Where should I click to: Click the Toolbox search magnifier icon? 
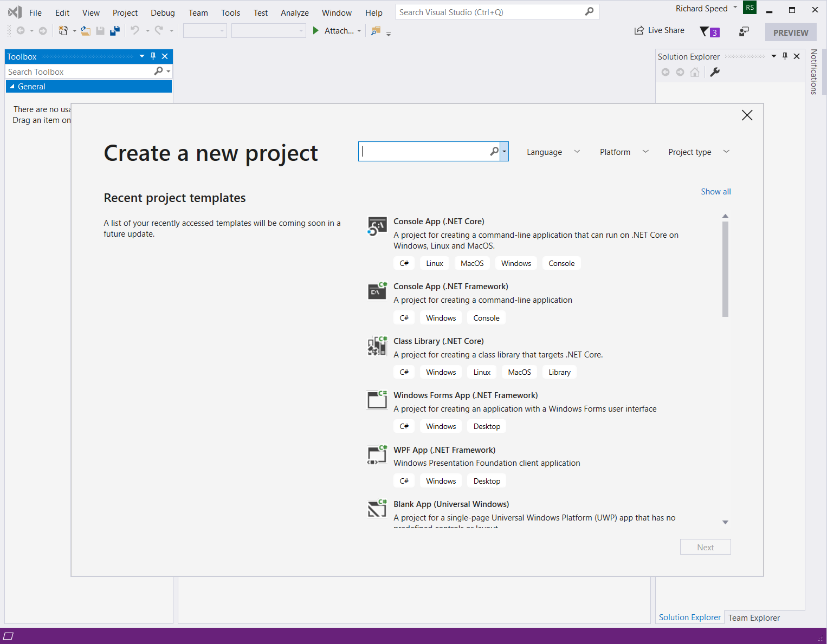point(158,71)
